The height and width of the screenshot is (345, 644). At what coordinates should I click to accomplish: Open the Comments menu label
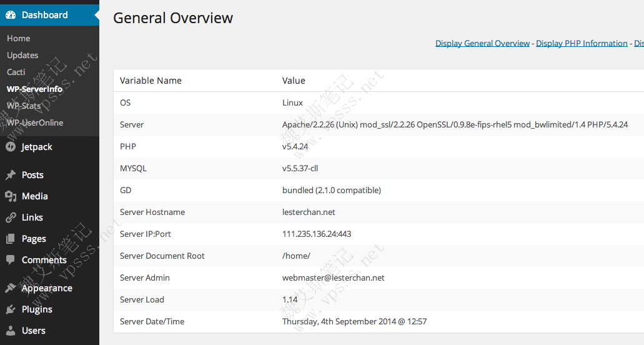(x=44, y=260)
